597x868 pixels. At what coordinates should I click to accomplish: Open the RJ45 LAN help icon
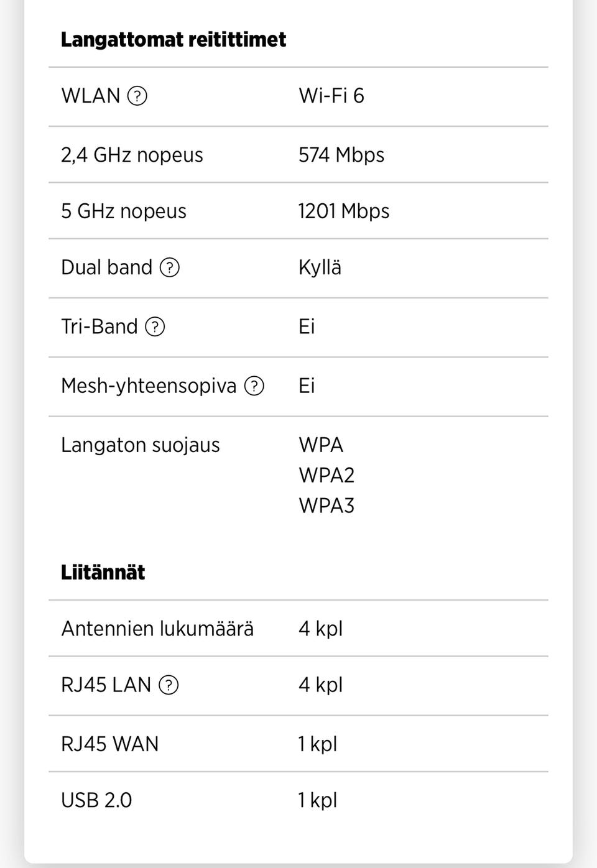tap(169, 685)
